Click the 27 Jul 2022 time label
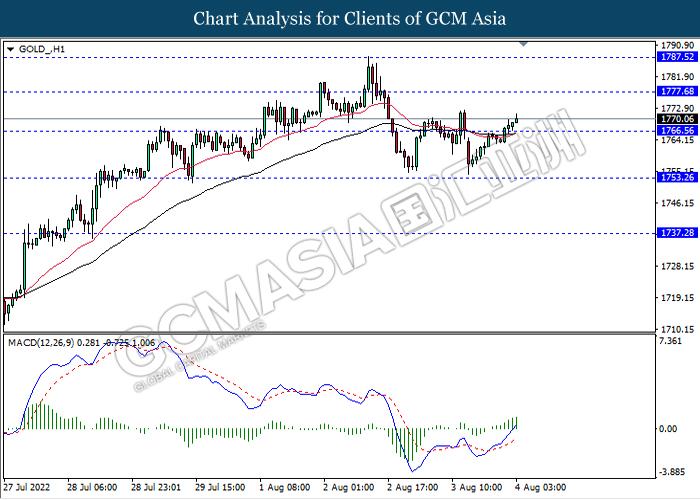 coord(26,487)
